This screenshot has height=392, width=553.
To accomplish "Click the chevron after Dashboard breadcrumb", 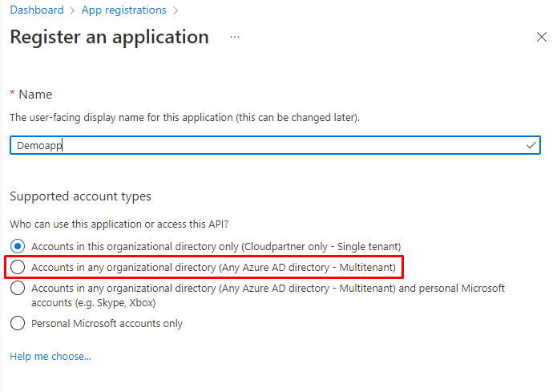I will click(x=72, y=10).
